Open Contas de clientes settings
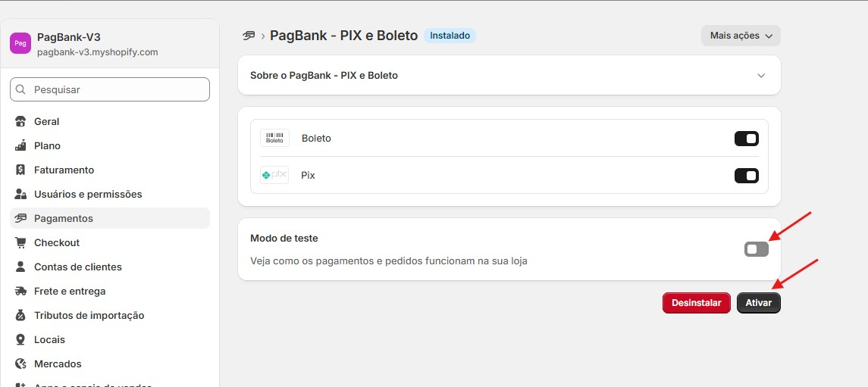Image resolution: width=868 pixels, height=387 pixels. 110,267
